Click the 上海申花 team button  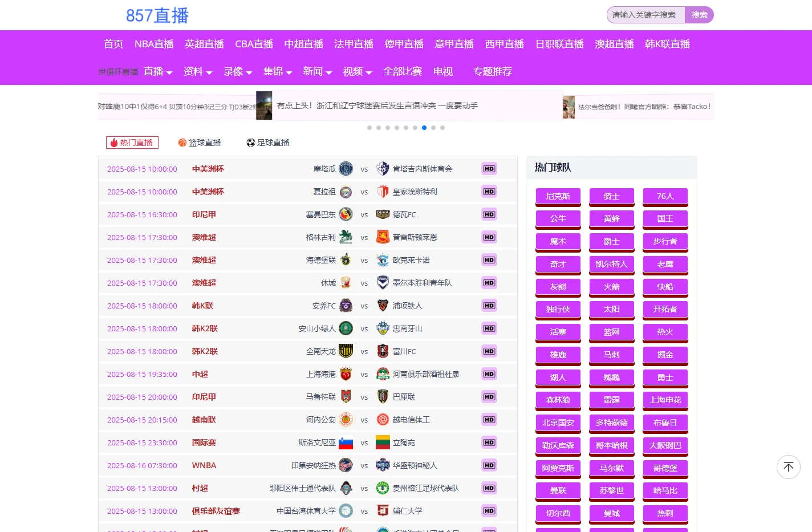665,400
